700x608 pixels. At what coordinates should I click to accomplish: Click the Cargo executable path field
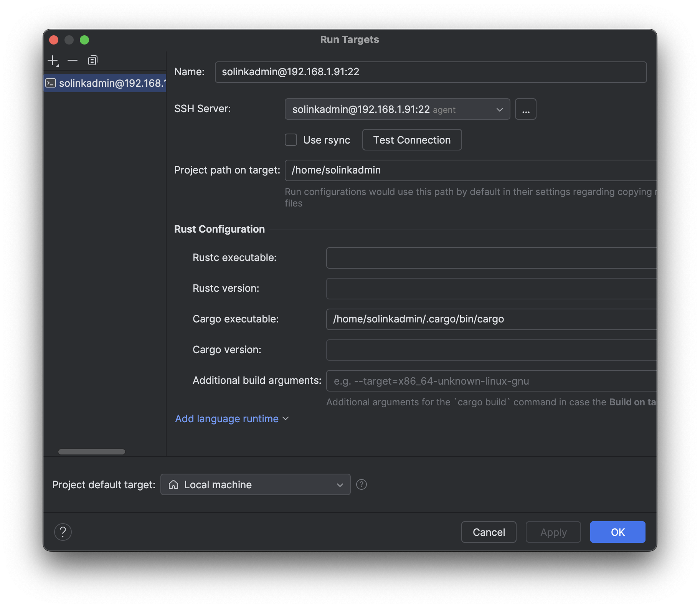[491, 319]
